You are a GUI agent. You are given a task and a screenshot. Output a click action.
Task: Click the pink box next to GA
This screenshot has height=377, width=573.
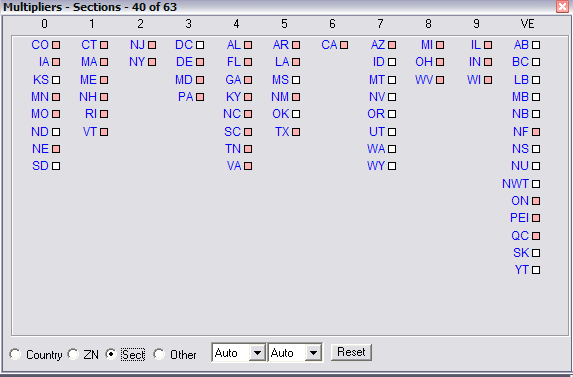click(248, 80)
